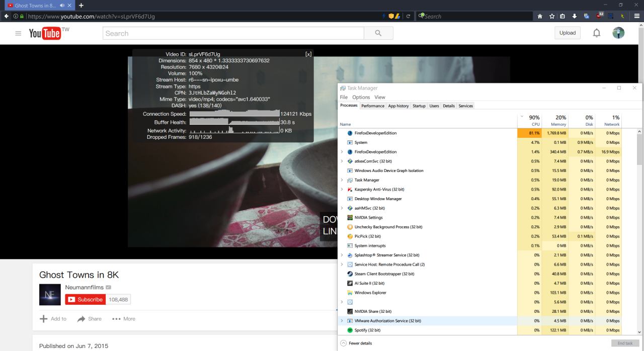Expand second FirefoxDeveloperEdition process group

tap(342, 152)
